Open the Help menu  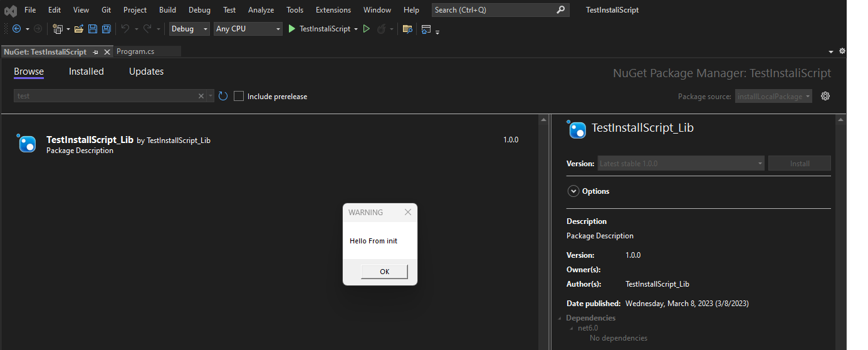pos(411,10)
